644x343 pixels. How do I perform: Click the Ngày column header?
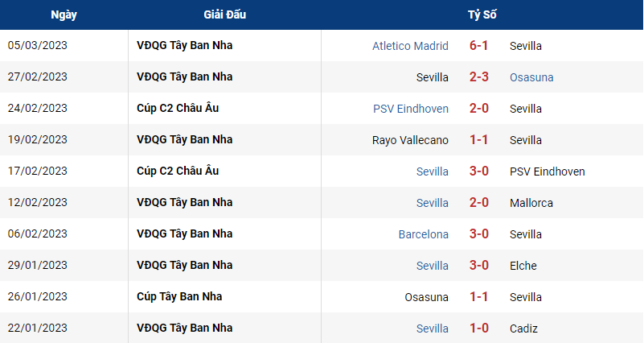pyautogui.click(x=64, y=14)
